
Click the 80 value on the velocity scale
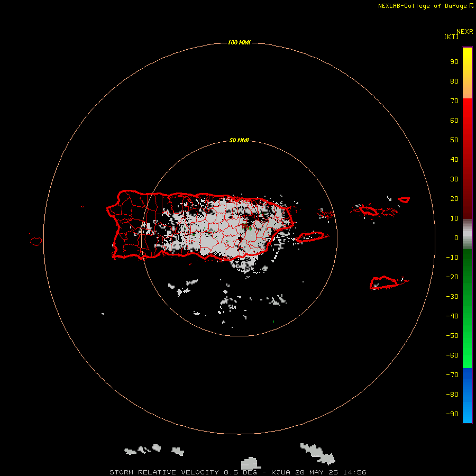(454, 81)
